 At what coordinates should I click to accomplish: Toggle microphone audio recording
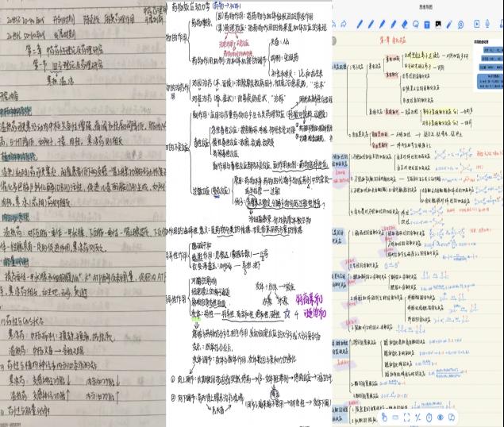coord(489,25)
